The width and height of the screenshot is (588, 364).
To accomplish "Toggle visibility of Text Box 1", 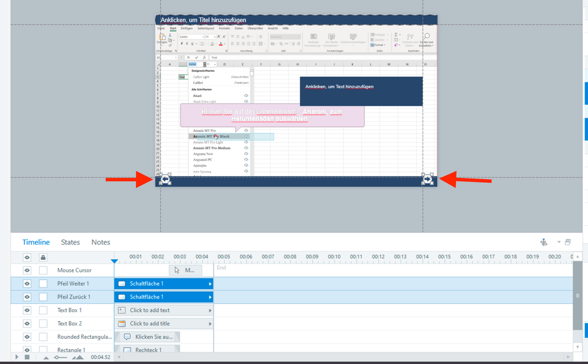I will coord(27,310).
